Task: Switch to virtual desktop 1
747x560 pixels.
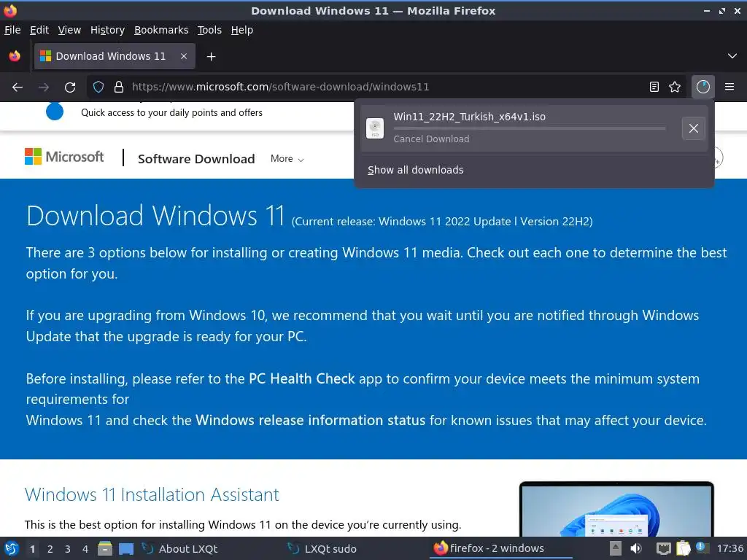Action: (x=32, y=549)
